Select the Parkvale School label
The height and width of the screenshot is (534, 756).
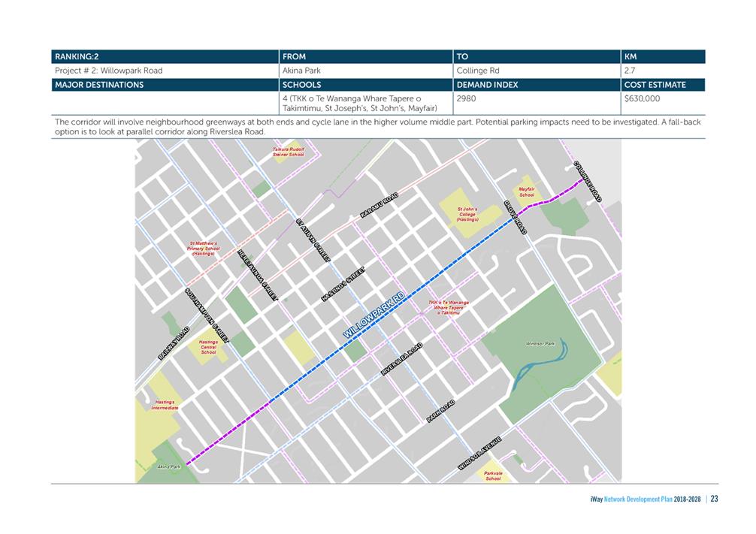(x=493, y=476)
